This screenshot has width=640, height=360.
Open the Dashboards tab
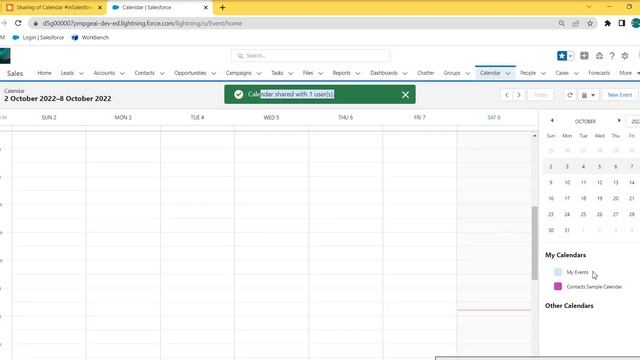(384, 73)
